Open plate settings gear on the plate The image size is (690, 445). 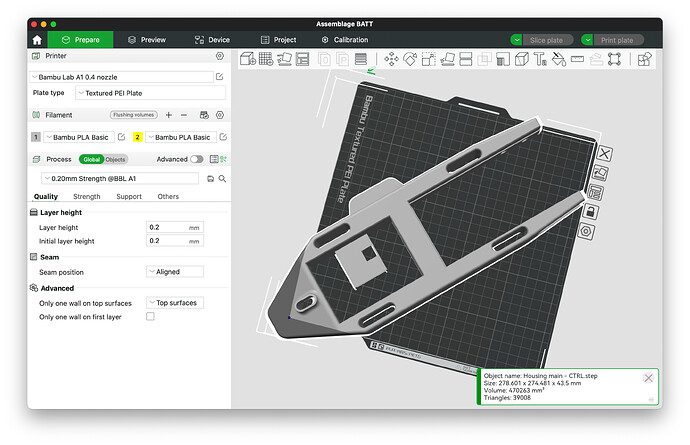coord(586,231)
